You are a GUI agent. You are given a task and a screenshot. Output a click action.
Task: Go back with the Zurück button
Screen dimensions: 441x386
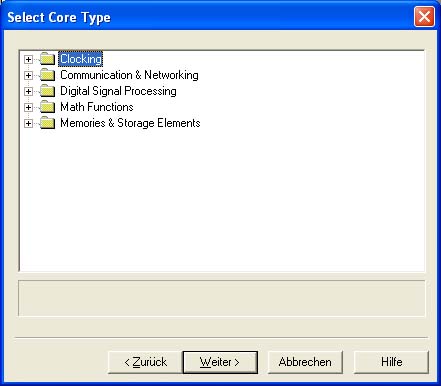(145, 362)
